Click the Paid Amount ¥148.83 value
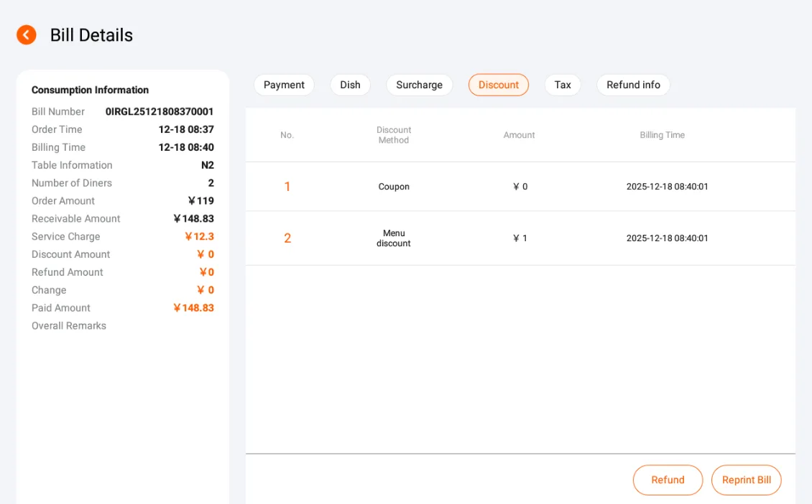812x504 pixels. coord(194,308)
